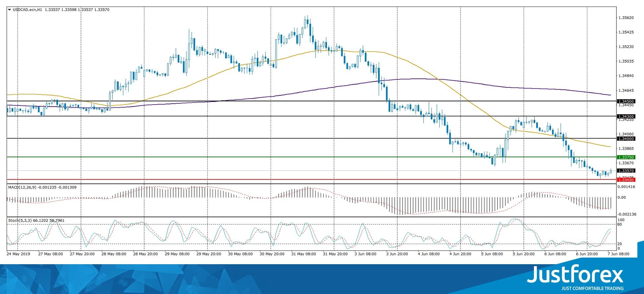This screenshot has width=644, height=294.
Task: Click the 27 May 20:00 time label
Action: [82, 254]
